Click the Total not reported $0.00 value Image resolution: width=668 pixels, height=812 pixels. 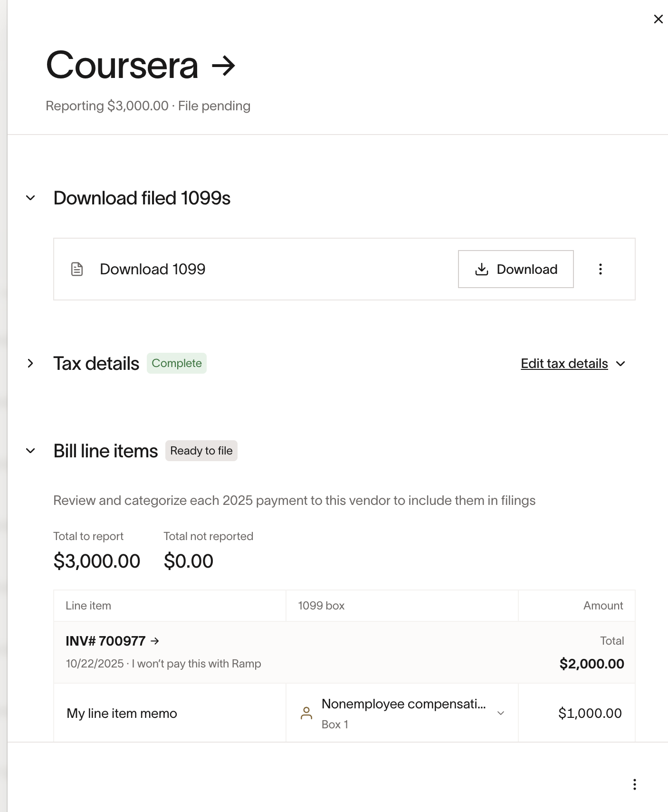pos(188,561)
